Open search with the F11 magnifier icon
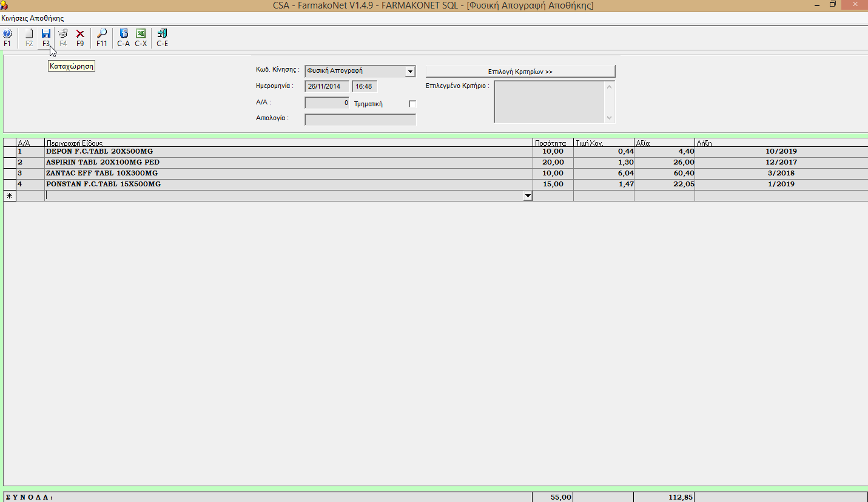This screenshot has width=868, height=502. click(102, 38)
